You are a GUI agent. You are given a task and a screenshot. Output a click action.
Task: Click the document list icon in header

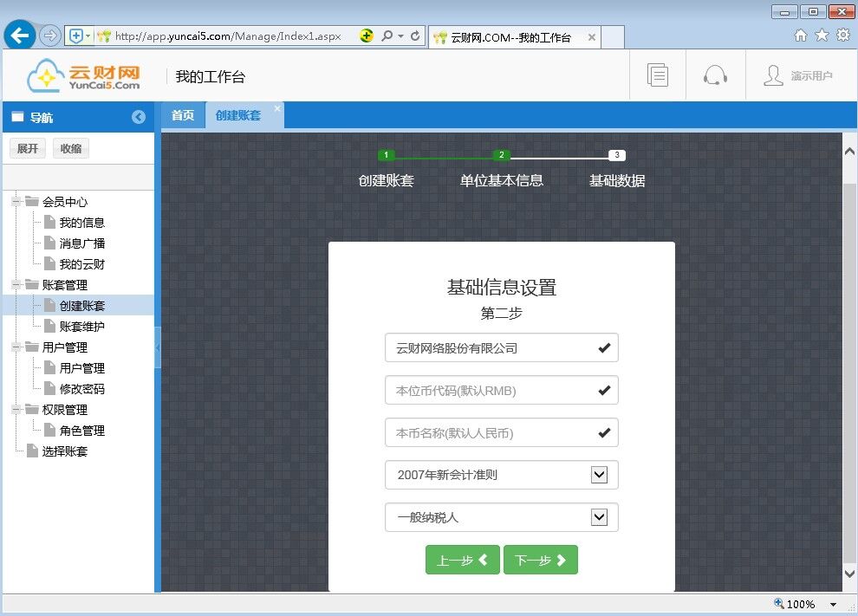click(658, 75)
